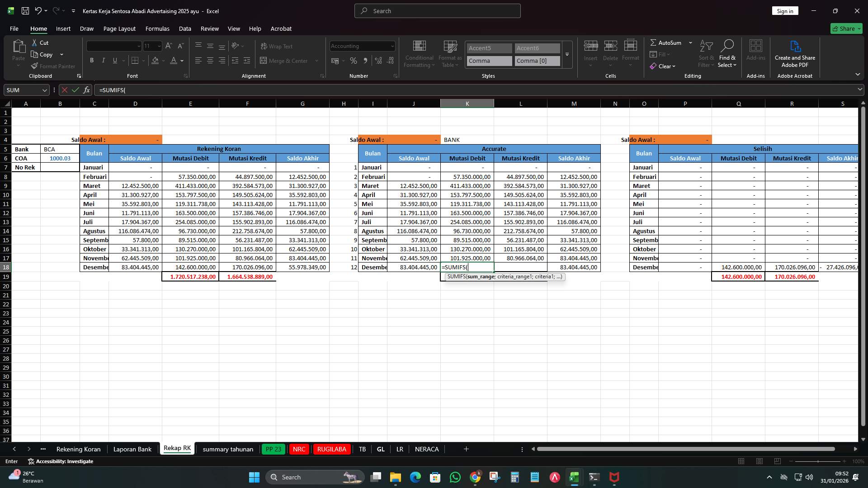Open the NERACA sheet tab
The width and height of the screenshot is (868, 488).
(x=426, y=449)
